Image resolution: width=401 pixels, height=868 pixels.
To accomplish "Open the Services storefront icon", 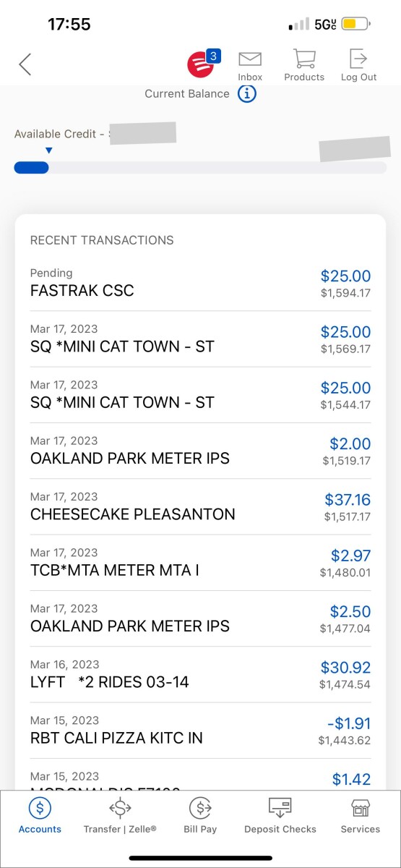I will pyautogui.click(x=360, y=807).
